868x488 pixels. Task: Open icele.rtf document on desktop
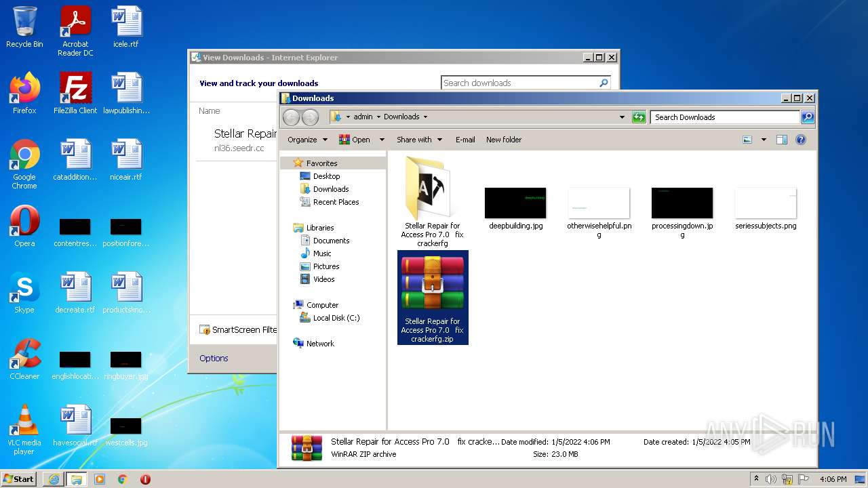(126, 27)
